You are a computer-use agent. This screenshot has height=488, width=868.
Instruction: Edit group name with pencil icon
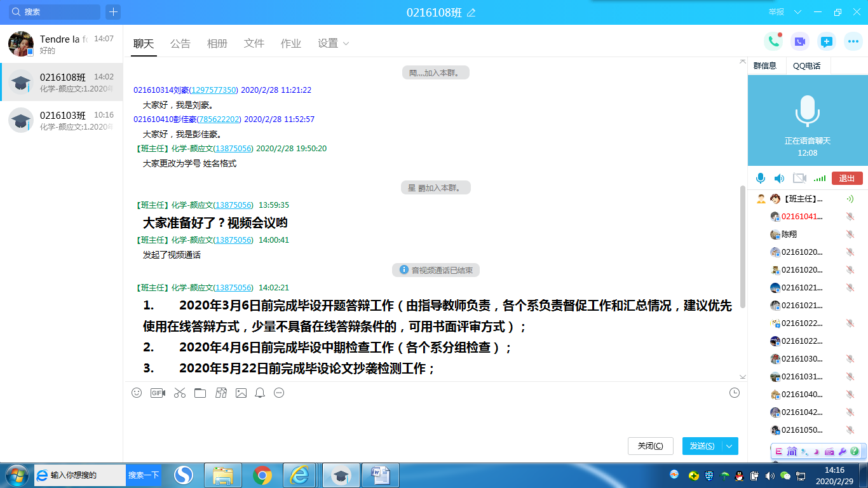pos(471,13)
